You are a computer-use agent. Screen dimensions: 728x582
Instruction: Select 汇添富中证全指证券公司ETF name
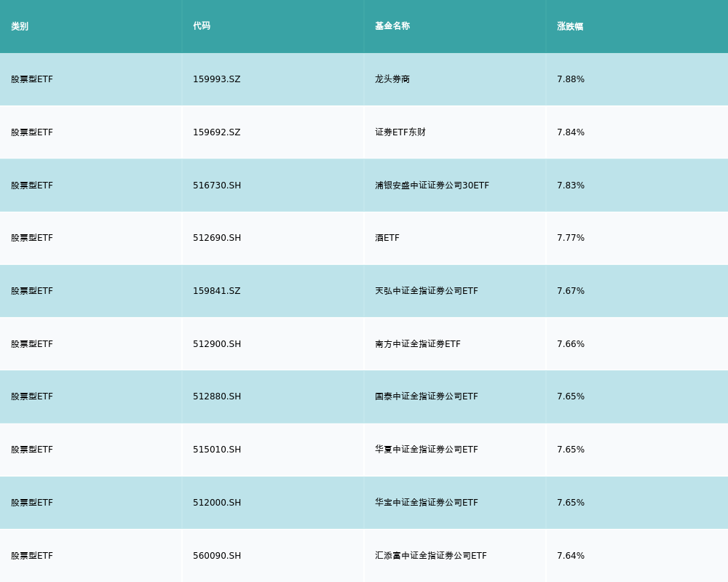(431, 556)
